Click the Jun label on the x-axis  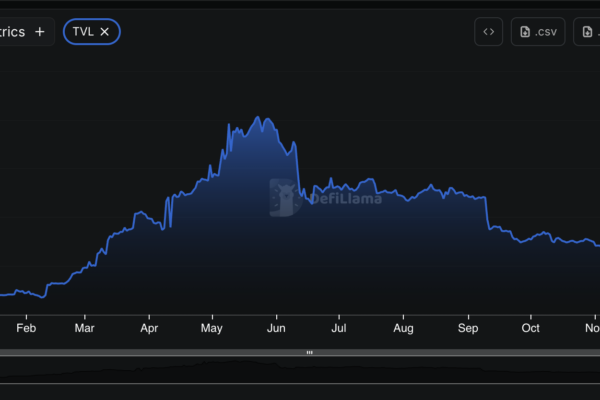tap(276, 328)
